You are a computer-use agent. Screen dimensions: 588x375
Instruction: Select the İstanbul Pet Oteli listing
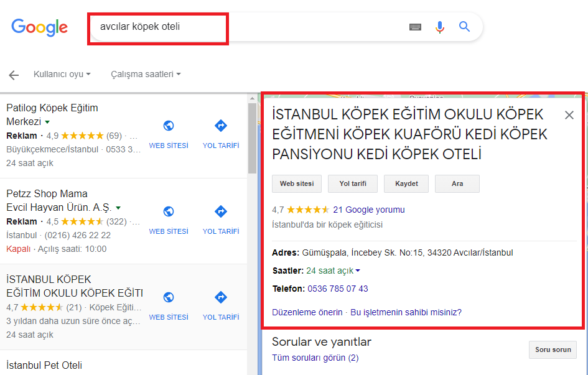(x=44, y=365)
